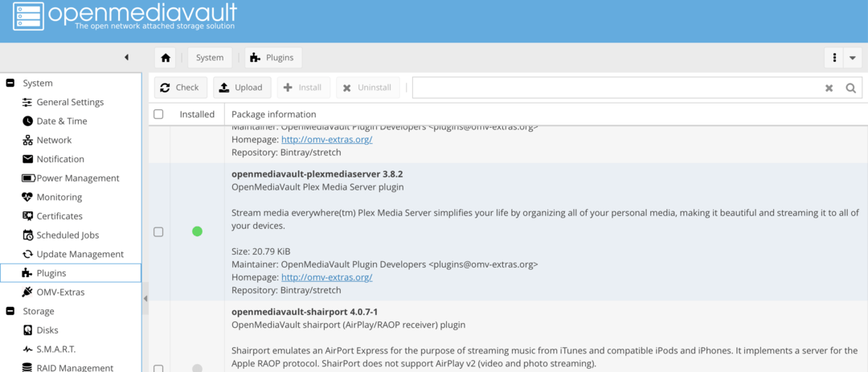Screen dimensions: 868x372
Task: Check the plexmediaserver plugin checkbox
Action: pyautogui.click(x=158, y=232)
